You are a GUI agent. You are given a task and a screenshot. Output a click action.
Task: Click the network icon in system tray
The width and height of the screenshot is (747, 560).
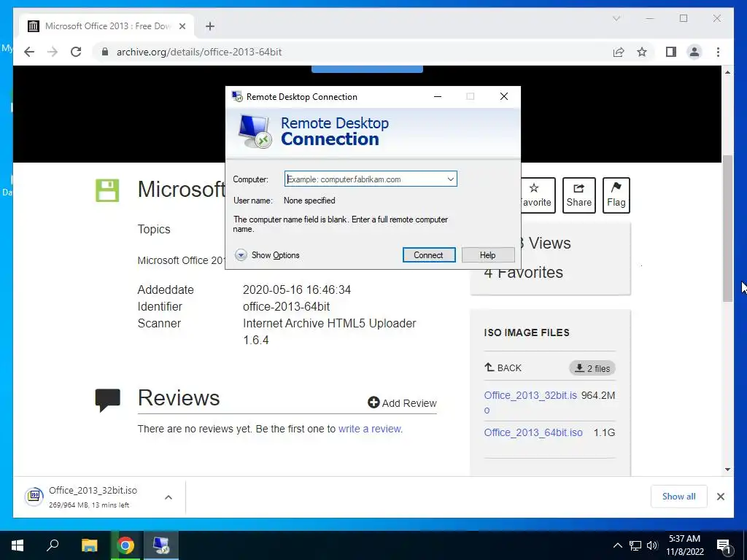(635, 545)
